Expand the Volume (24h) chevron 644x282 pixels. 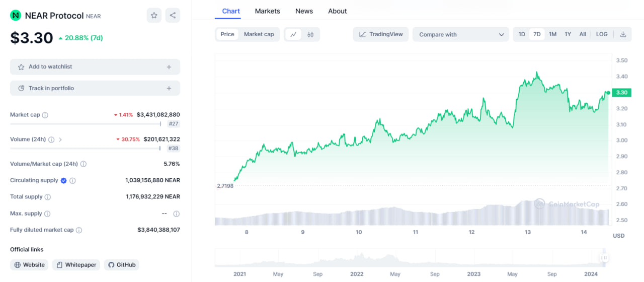point(60,139)
